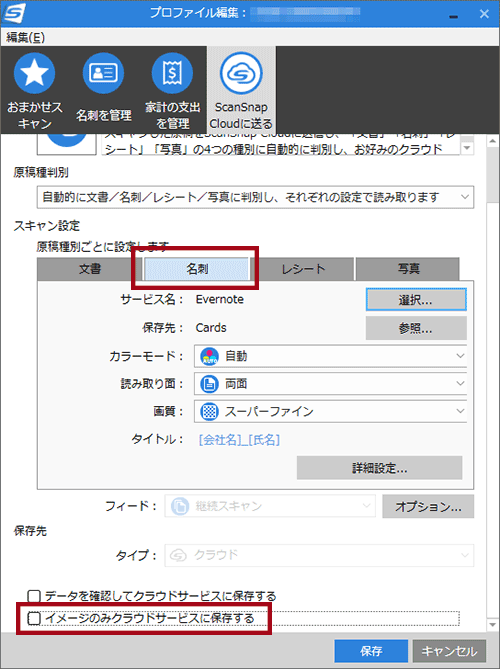Screen dimensions: 500x669
Task: Select the ScanSnap Cloudに送る profile icon
Action: point(241,73)
